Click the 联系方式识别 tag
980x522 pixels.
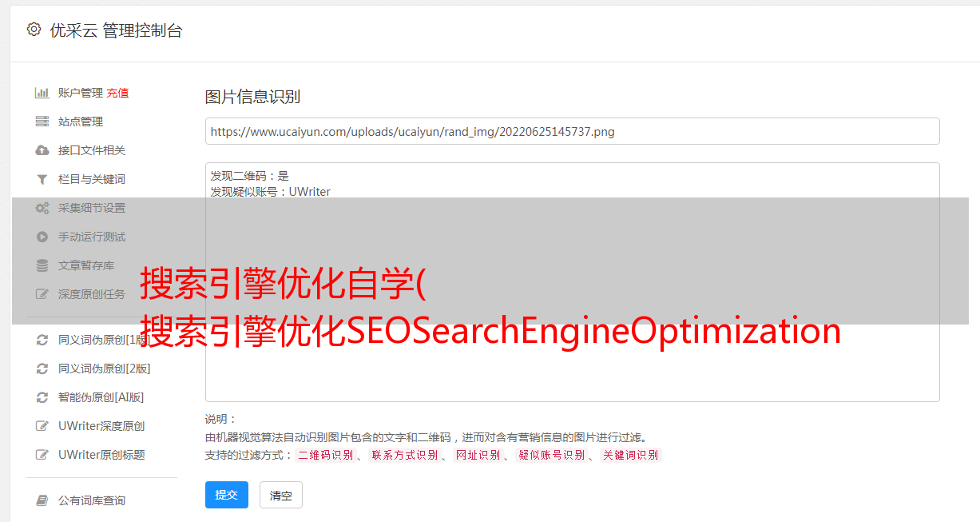(404, 455)
